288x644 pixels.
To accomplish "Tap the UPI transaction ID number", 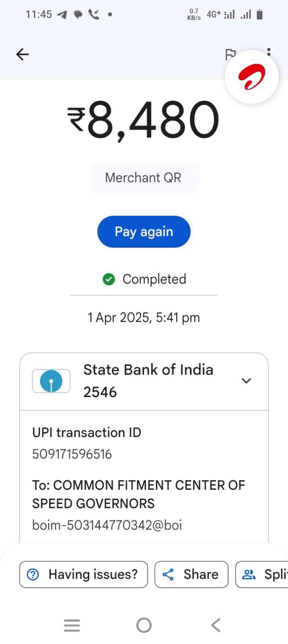I will 72,454.
